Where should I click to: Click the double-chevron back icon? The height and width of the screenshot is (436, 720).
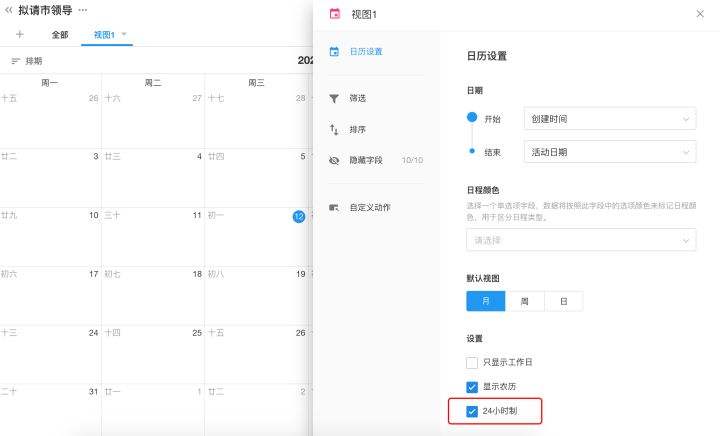(x=9, y=10)
